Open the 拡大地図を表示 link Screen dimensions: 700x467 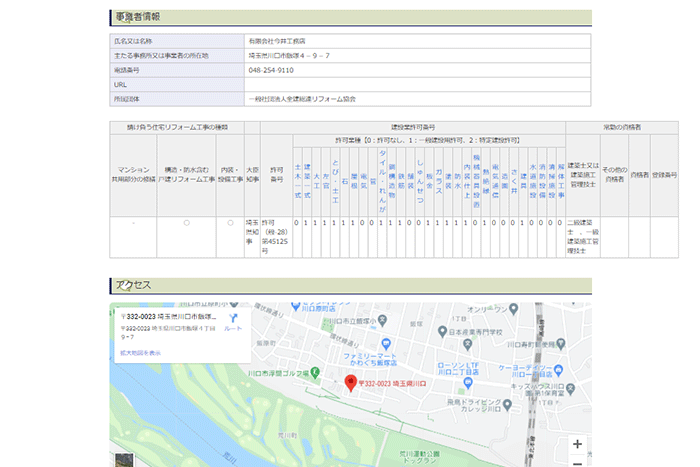coord(139,353)
